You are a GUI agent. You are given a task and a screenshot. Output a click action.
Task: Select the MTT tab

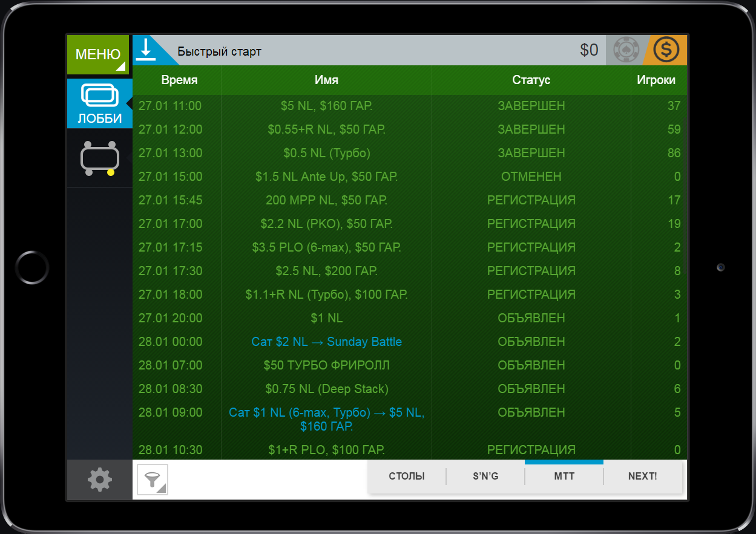click(x=564, y=477)
